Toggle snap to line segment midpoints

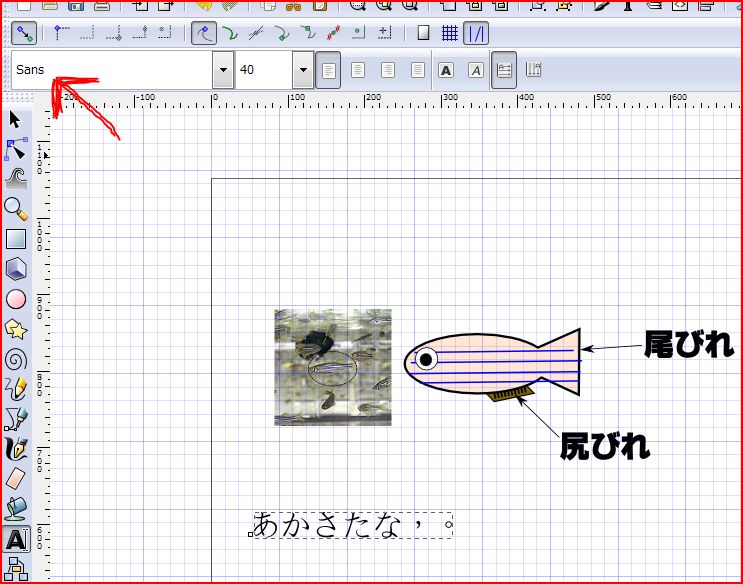pyautogui.click(x=334, y=33)
